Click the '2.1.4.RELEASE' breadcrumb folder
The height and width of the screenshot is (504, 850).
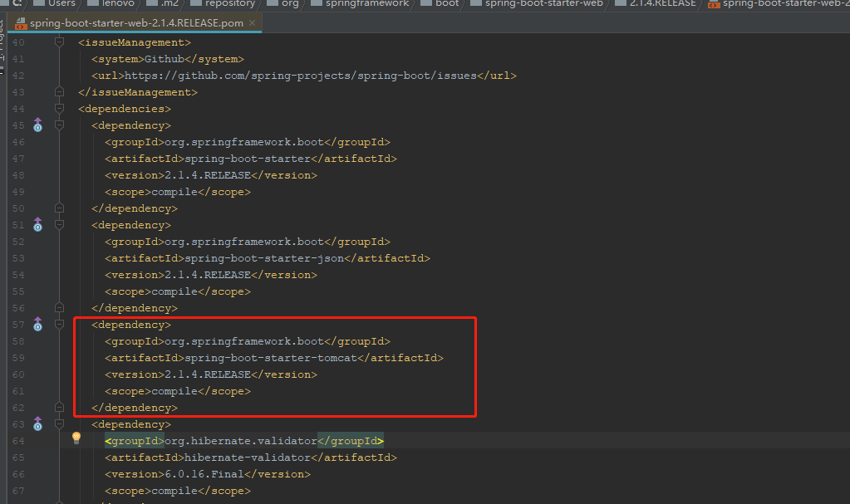[656, 3]
